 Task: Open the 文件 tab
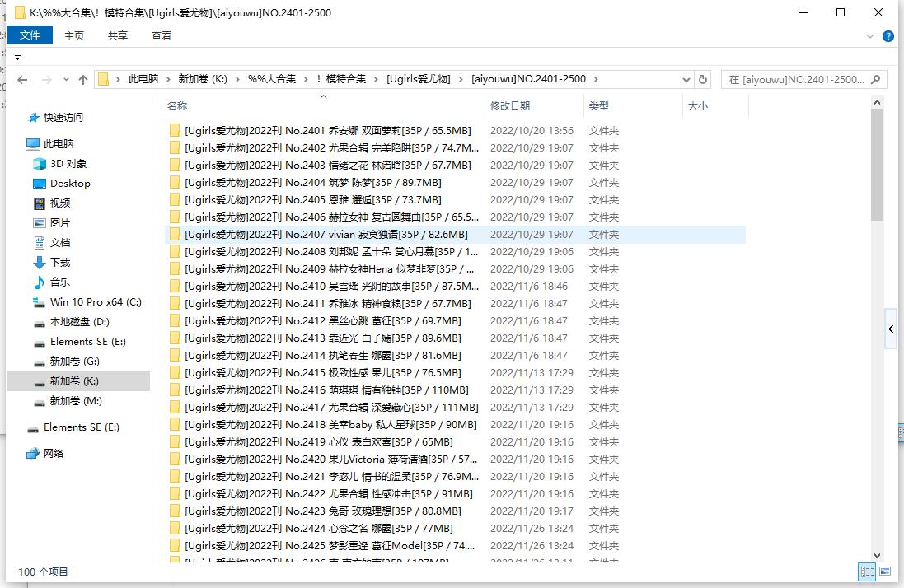30,35
